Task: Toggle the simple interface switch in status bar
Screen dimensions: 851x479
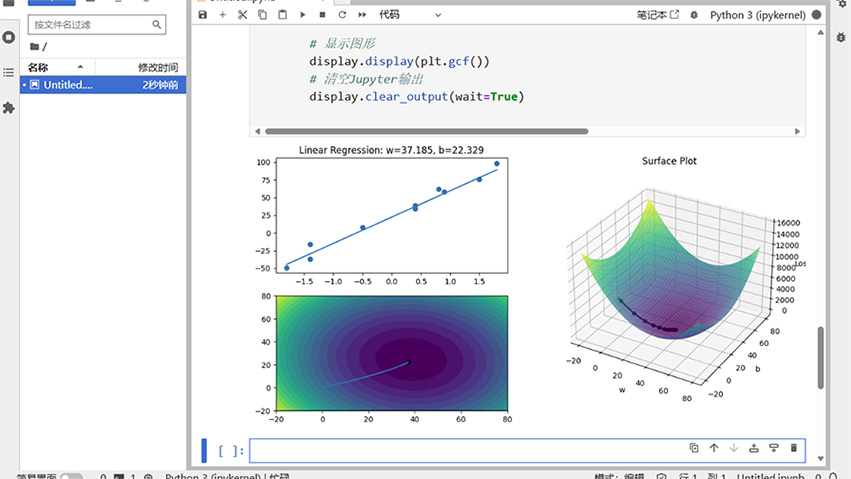Action: click(x=71, y=477)
